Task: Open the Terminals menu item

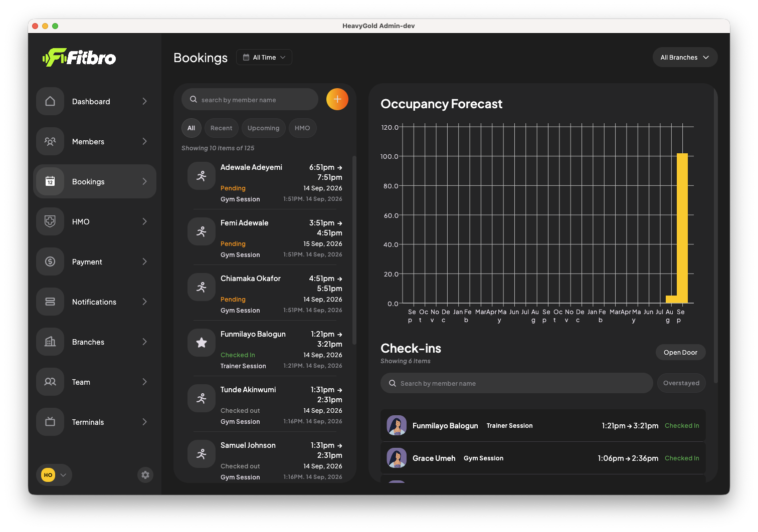Action: click(95, 422)
